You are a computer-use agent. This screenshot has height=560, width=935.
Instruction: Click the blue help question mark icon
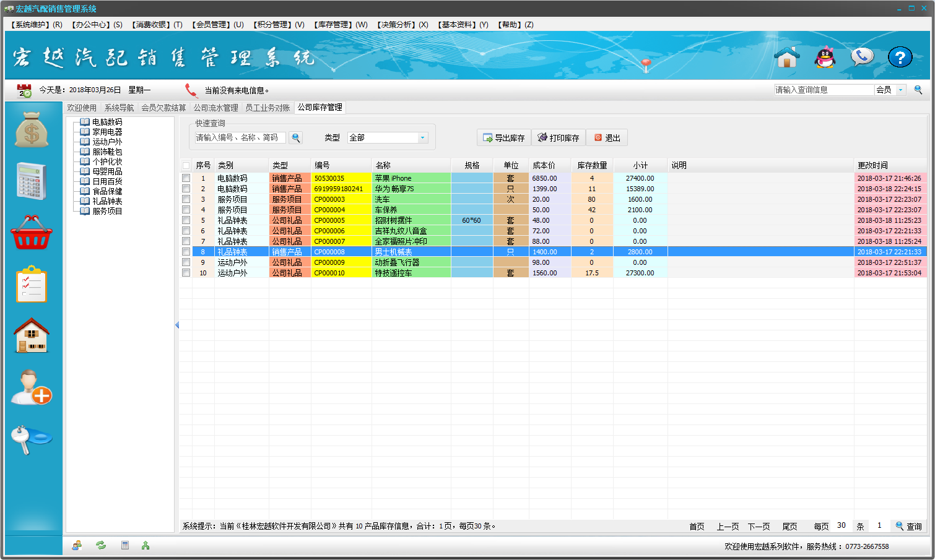[900, 58]
